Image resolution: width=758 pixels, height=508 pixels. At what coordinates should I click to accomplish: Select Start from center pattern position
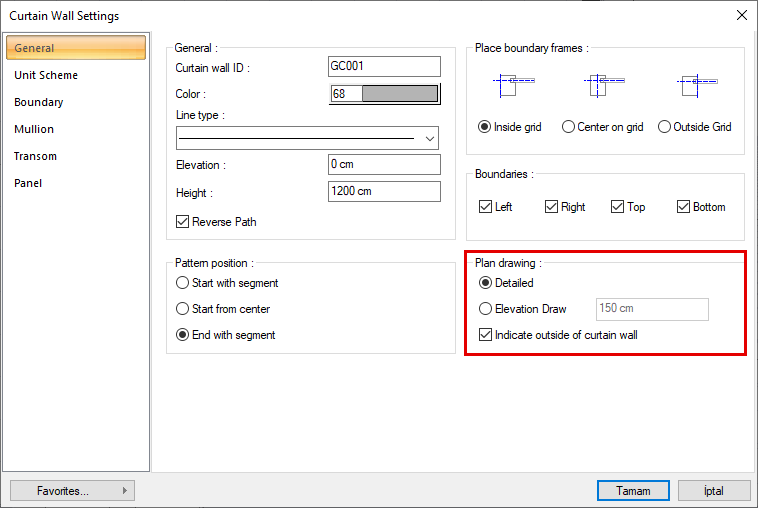182,309
